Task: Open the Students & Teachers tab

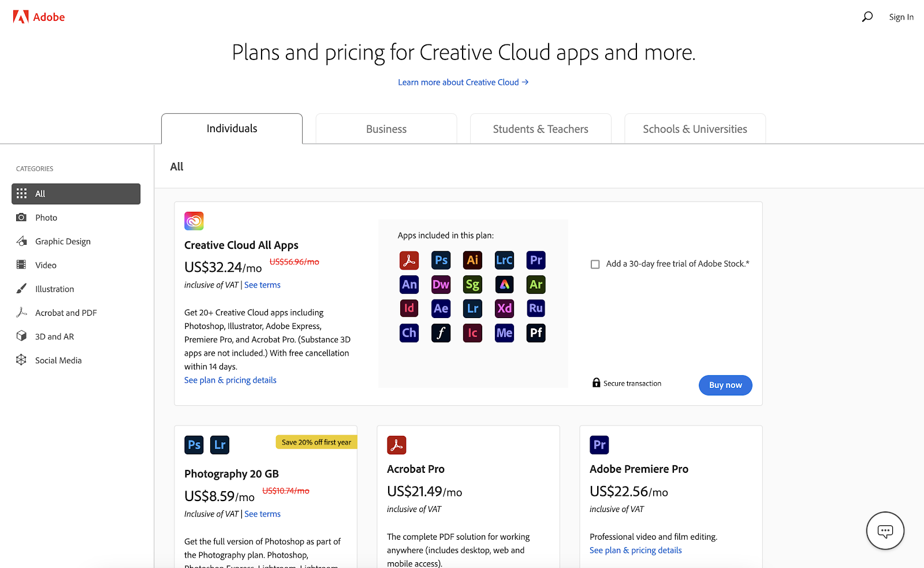Action: (540, 129)
